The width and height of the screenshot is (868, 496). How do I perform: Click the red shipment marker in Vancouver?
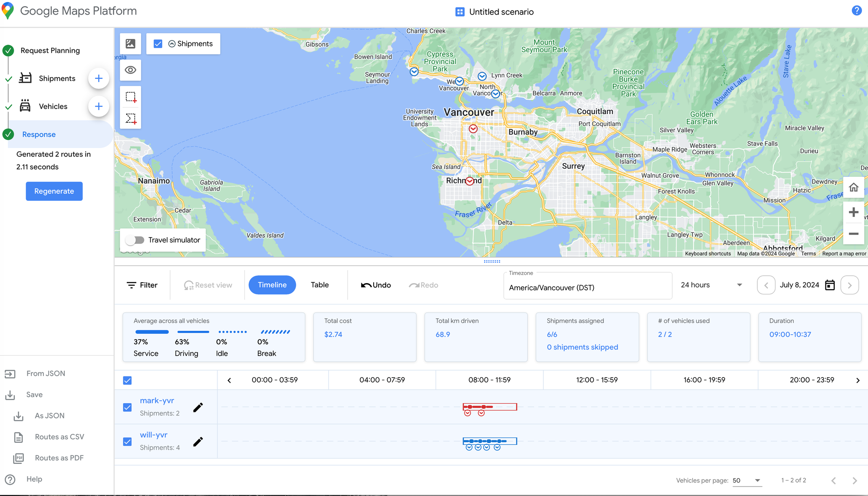coord(473,129)
